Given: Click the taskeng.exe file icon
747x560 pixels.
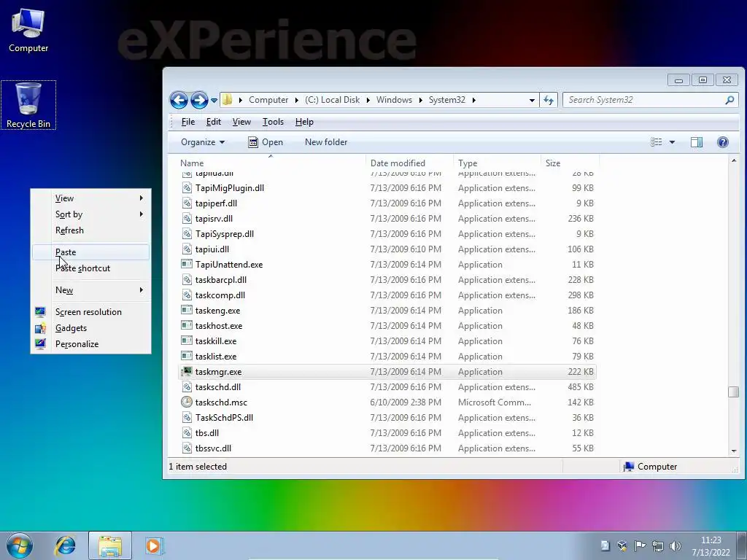Looking at the screenshot, I should pos(187,310).
